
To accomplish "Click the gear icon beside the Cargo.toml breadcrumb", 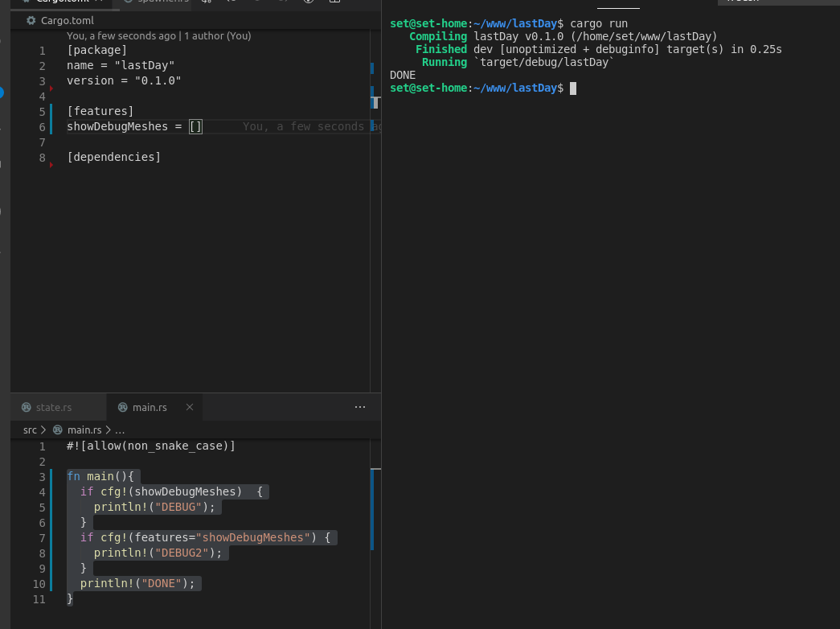I will point(31,20).
